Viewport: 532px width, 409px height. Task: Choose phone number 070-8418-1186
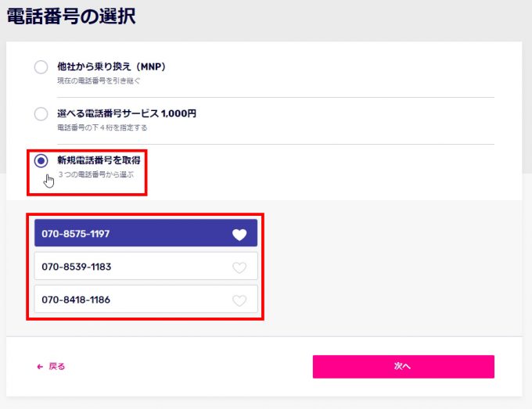(x=146, y=299)
